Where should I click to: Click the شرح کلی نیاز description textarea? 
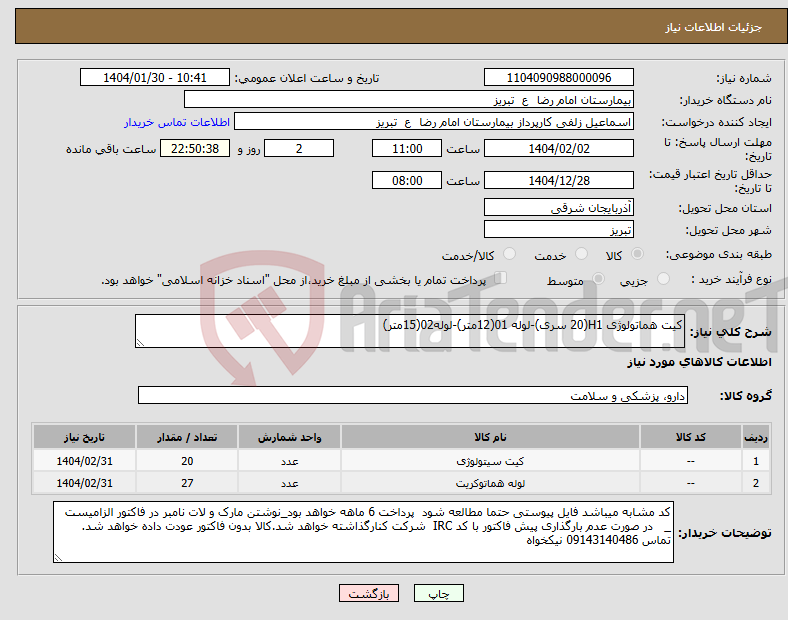tap(410, 331)
